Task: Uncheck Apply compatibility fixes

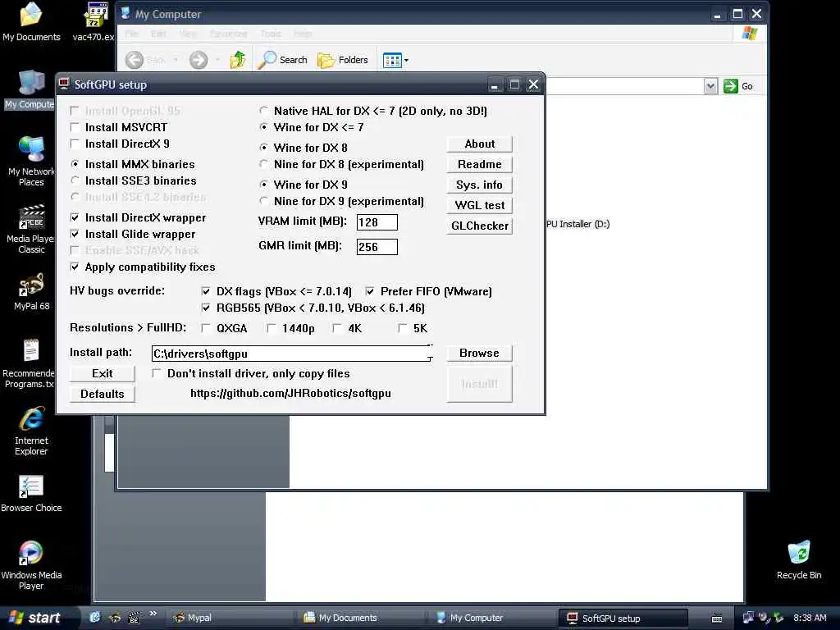Action: click(75, 267)
